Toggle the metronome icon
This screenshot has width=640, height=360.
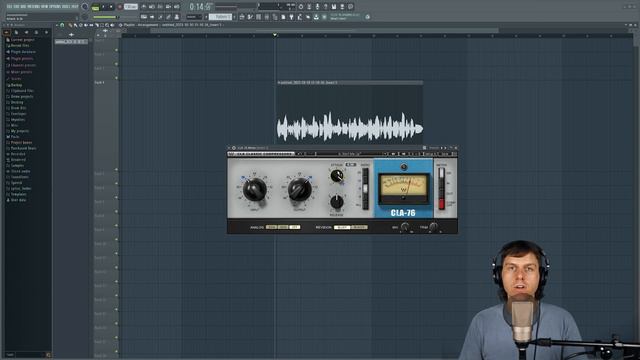(x=144, y=7)
